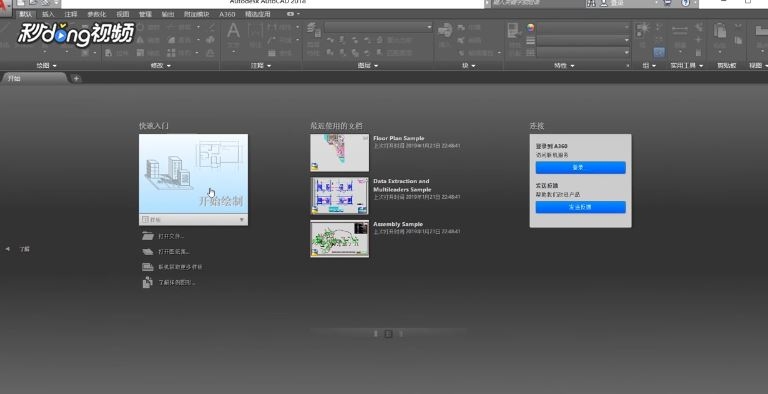
Task: Open the lineweight combo box in 特性
Action: coord(583,40)
